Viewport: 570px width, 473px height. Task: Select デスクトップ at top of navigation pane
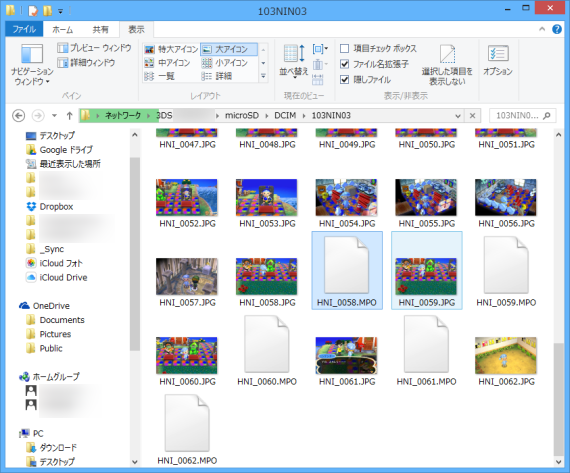(x=50, y=136)
